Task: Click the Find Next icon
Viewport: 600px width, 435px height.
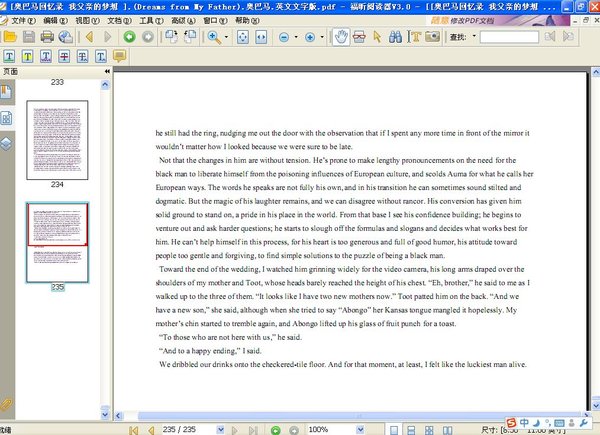Action: click(x=568, y=37)
